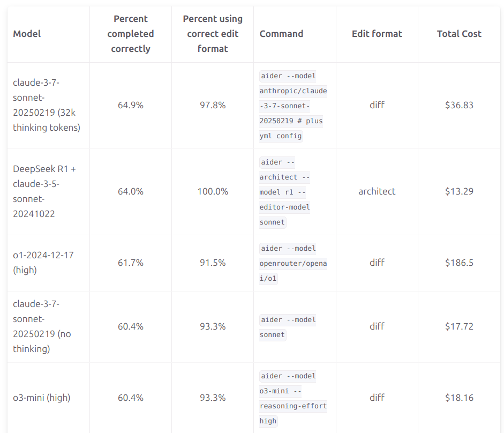Click the $186.5 total cost value

click(459, 263)
